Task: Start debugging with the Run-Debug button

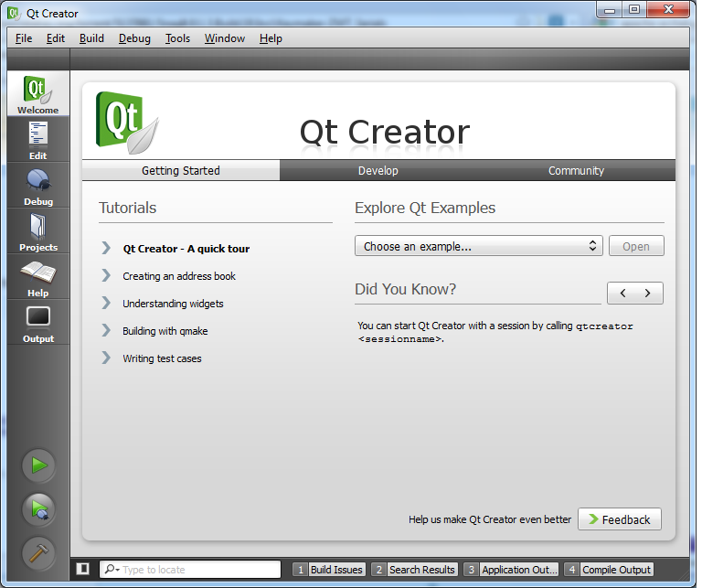Action: [39, 509]
